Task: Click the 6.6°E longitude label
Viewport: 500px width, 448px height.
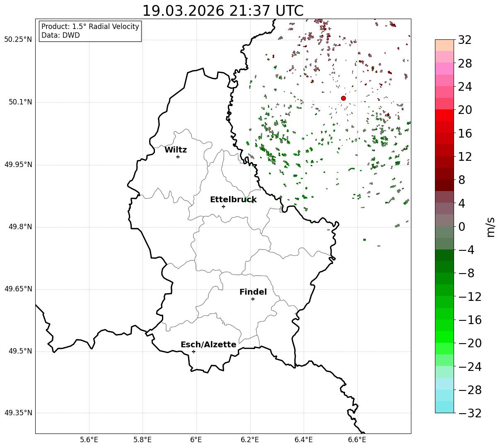Action: (357, 440)
